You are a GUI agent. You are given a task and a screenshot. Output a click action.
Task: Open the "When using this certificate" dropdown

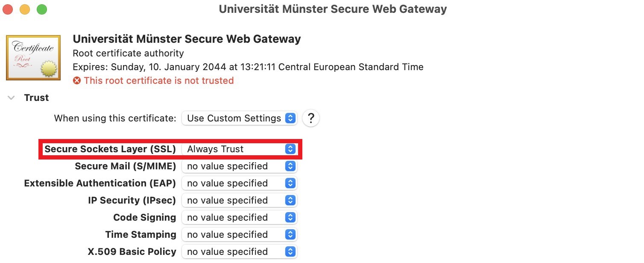point(239,118)
